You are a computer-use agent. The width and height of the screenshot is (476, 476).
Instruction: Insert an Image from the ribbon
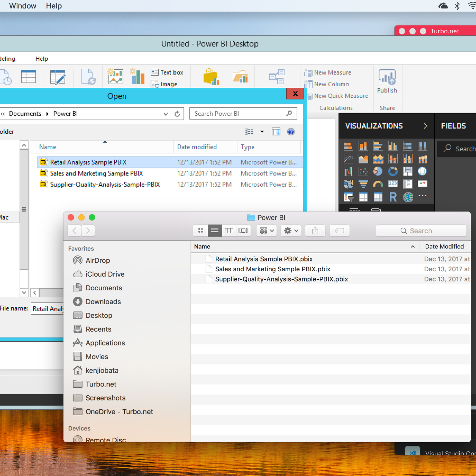click(x=164, y=84)
